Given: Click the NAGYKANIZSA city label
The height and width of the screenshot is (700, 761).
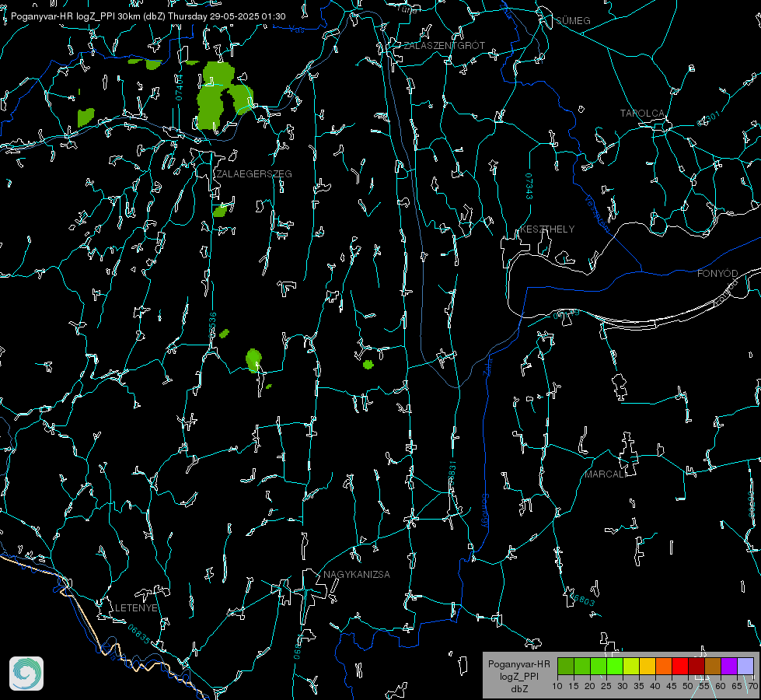Looking at the screenshot, I should 356,574.
